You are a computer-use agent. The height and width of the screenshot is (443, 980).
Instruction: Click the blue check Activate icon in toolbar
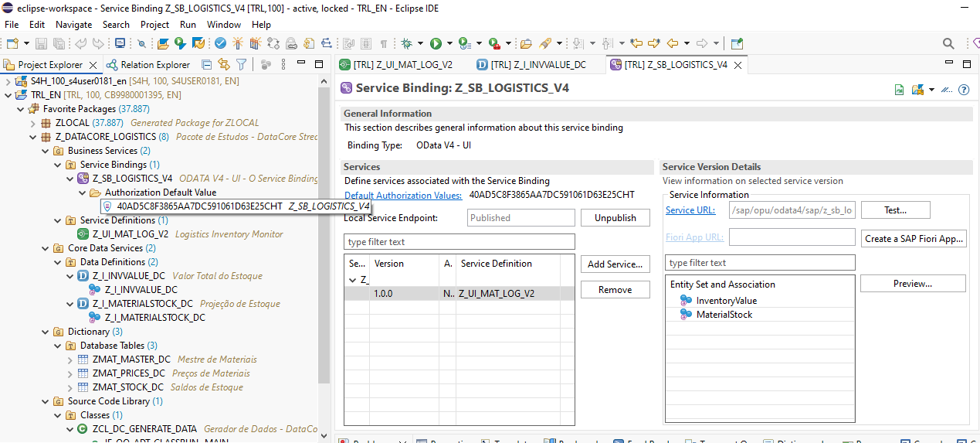pyautogui.click(x=221, y=43)
